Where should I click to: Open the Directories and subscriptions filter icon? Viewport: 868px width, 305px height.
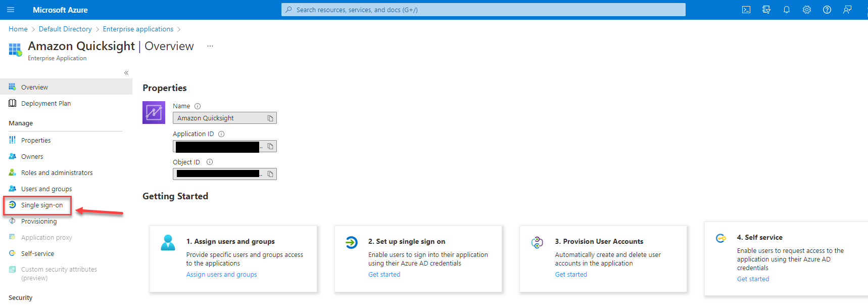[766, 10]
